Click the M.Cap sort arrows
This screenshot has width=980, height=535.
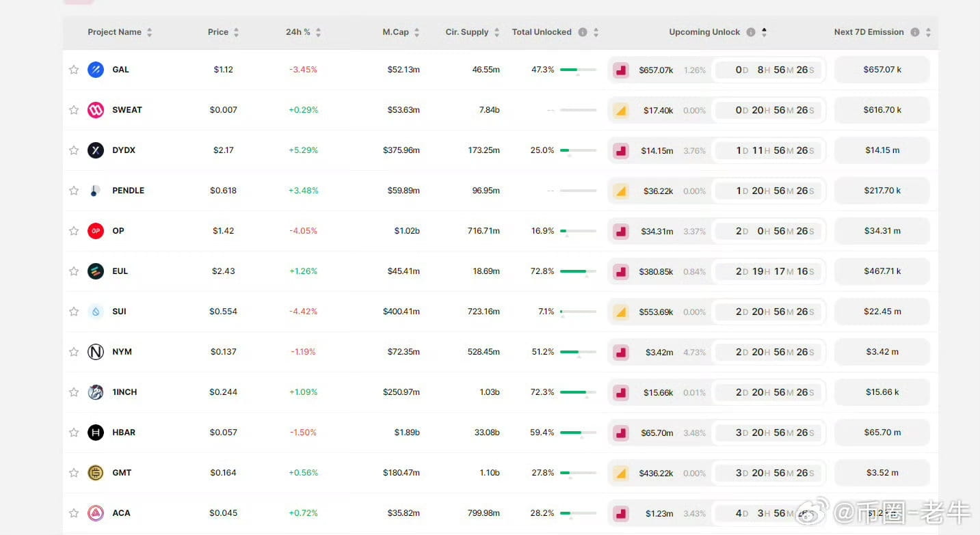tap(416, 31)
